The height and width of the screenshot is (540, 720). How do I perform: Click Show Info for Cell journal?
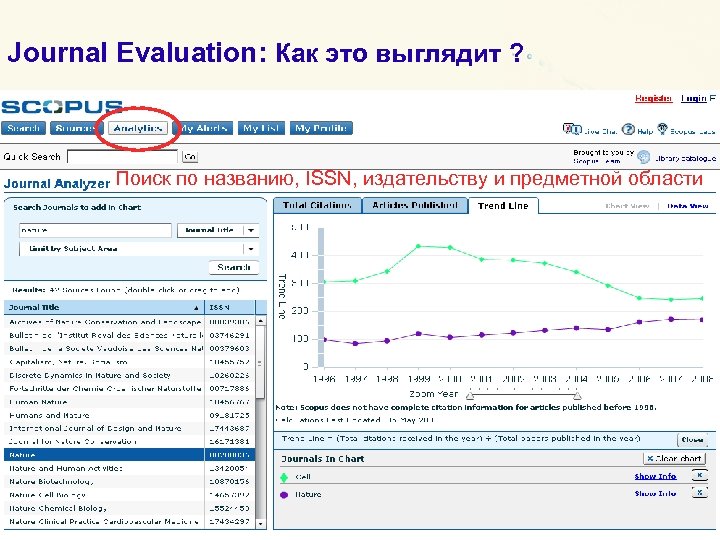click(655, 476)
